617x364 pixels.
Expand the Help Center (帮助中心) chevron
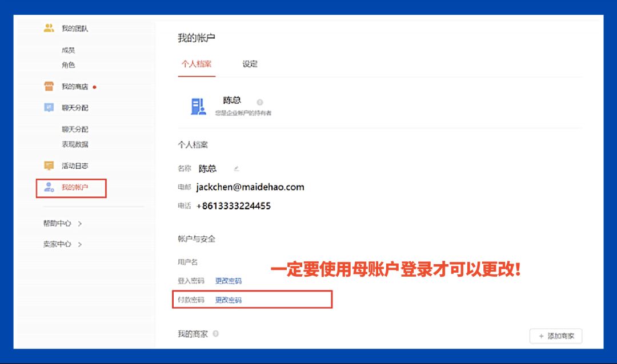pyautogui.click(x=80, y=224)
